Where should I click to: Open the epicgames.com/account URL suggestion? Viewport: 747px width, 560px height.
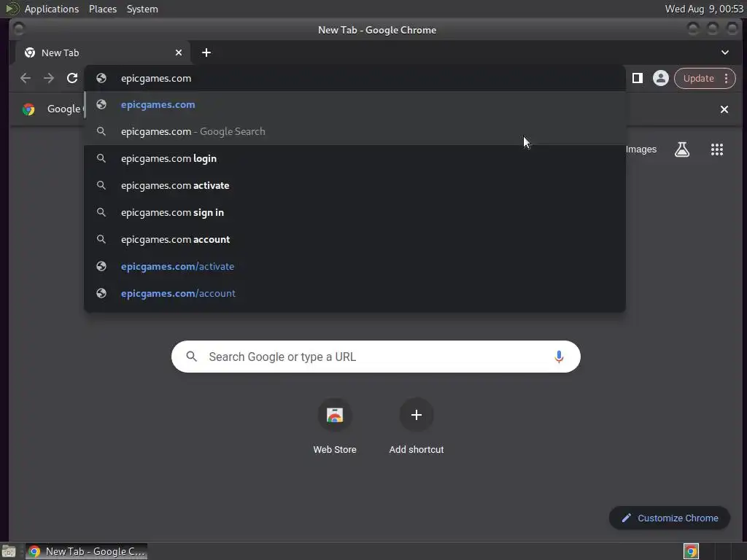[x=355, y=293]
